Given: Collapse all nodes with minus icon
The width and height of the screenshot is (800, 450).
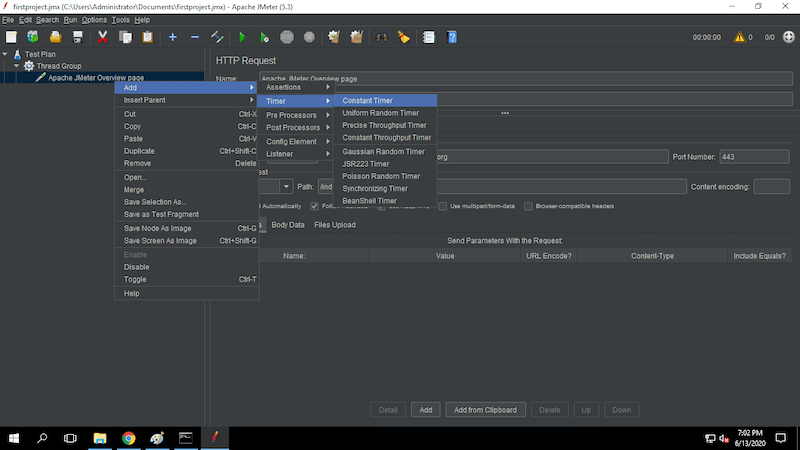Looking at the screenshot, I should [x=195, y=37].
